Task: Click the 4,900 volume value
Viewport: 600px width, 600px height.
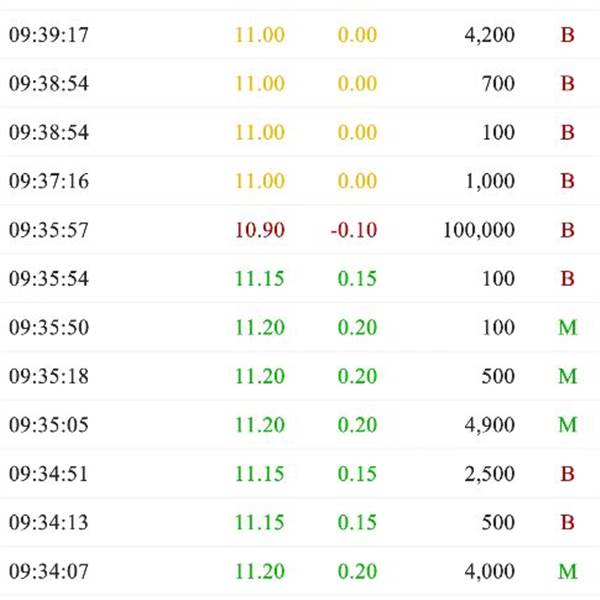Action: (490, 425)
